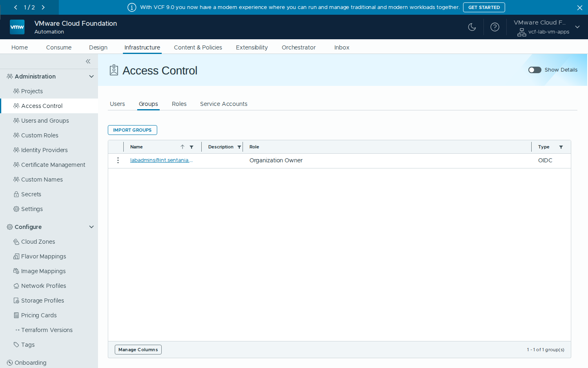588x368 pixels.
Task: Open Custom Names in sidebar
Action: (x=42, y=180)
